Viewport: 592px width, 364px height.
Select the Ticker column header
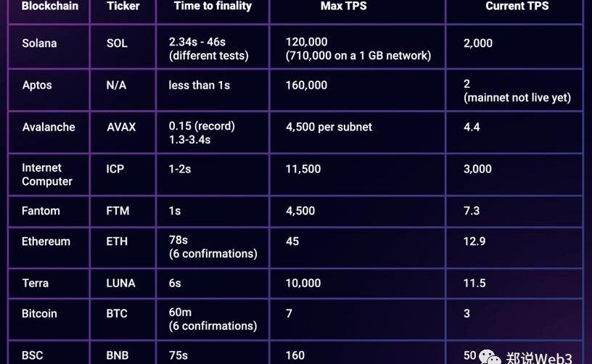tap(123, 7)
